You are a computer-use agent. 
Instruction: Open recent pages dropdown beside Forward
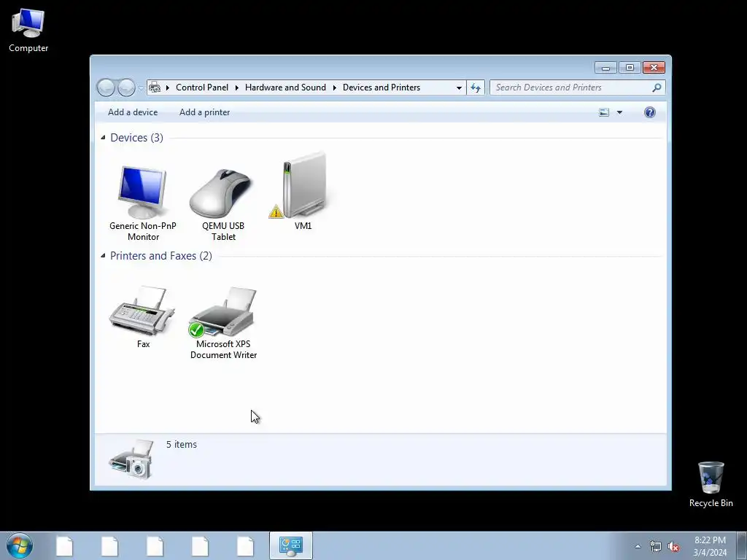(141, 87)
